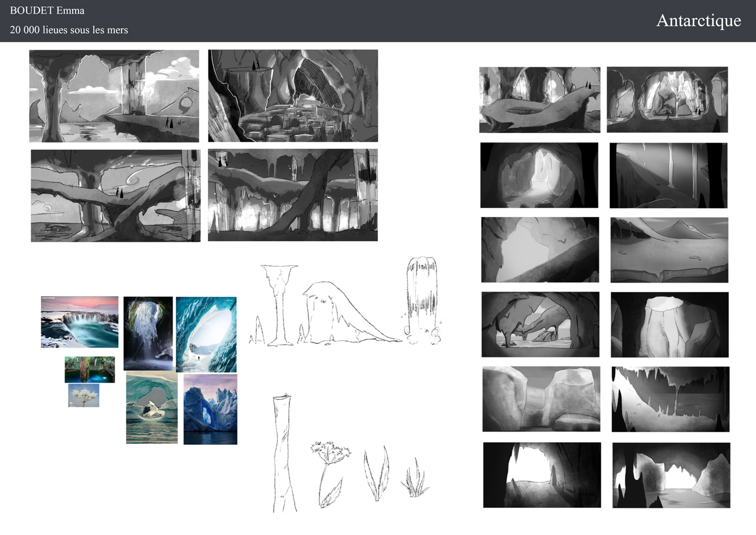Open the turquoise iceberg arch photo
Viewport: 756px width, 535px height.
(152, 407)
